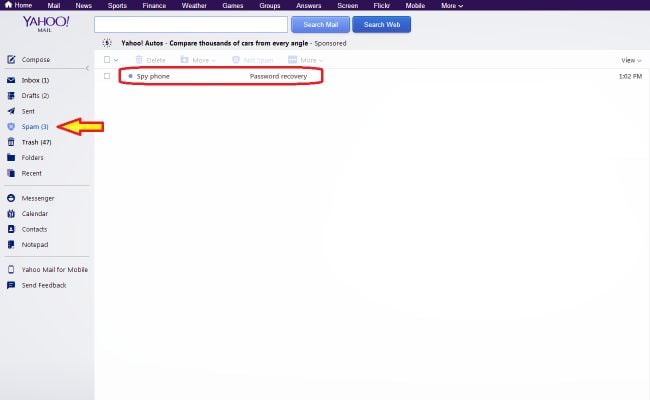Click the toolbar Delete trash icon

coord(139,60)
